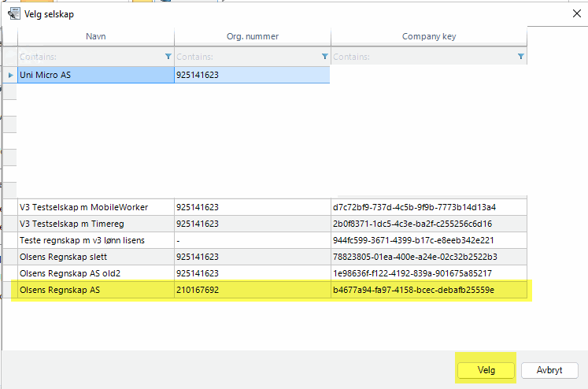Close the Velg selskap dialog
Screen dimensions: 588x389
pos(572,13)
